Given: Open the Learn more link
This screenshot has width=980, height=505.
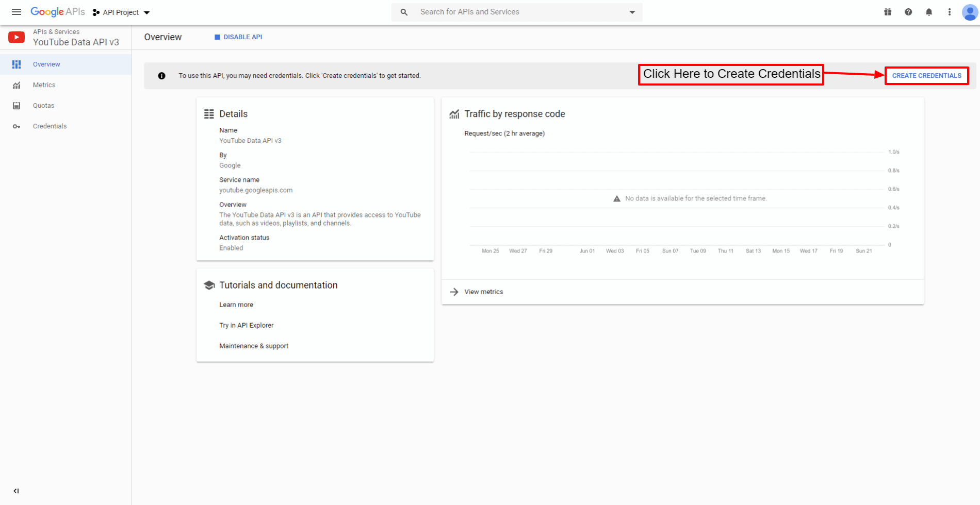Looking at the screenshot, I should click(236, 305).
